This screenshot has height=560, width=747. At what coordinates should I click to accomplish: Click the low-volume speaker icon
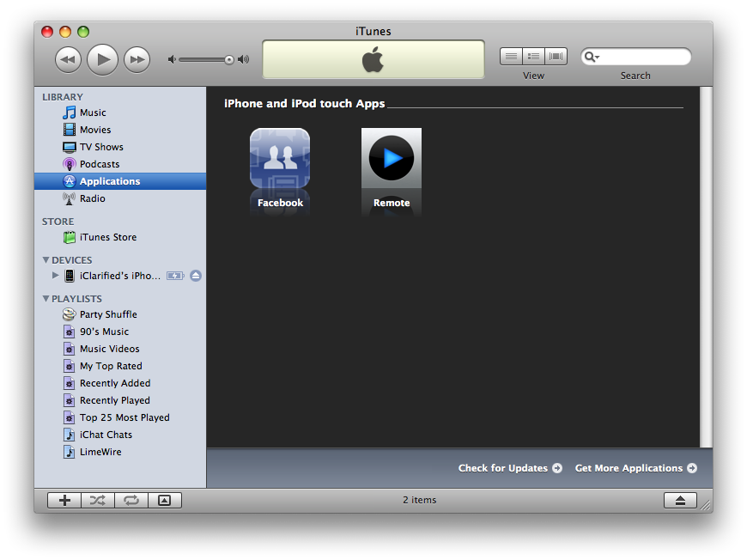172,59
